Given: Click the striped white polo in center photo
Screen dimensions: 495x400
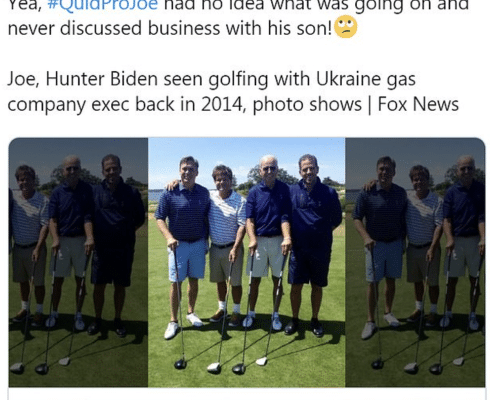Looking at the screenshot, I should pos(225,217).
